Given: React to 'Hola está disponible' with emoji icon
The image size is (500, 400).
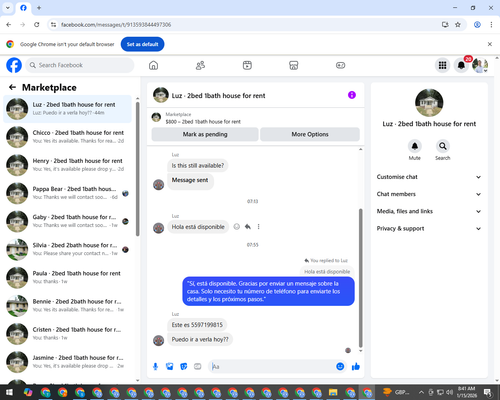Looking at the screenshot, I should (x=237, y=227).
